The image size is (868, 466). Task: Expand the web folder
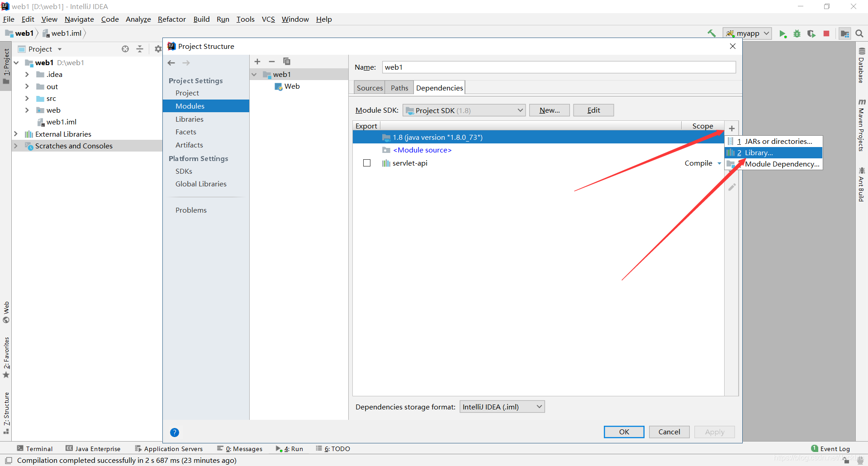[27, 110]
